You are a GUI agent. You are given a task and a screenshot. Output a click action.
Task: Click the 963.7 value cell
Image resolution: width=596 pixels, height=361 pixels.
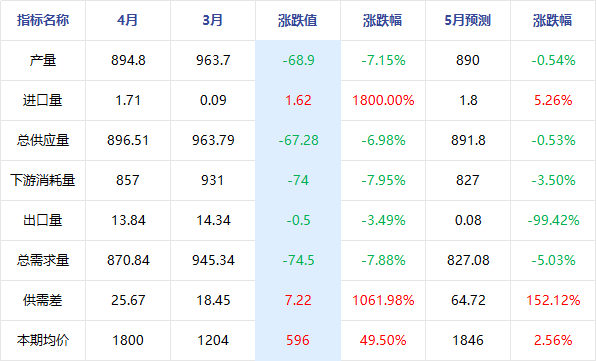point(213,60)
